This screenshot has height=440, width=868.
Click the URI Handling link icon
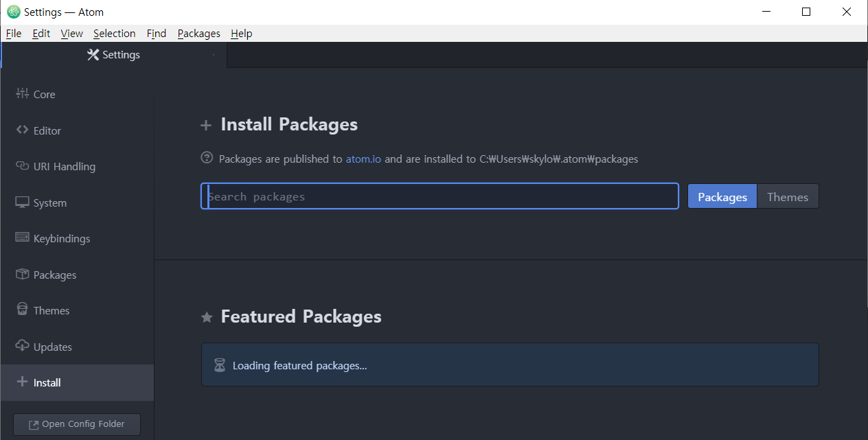pyautogui.click(x=22, y=166)
